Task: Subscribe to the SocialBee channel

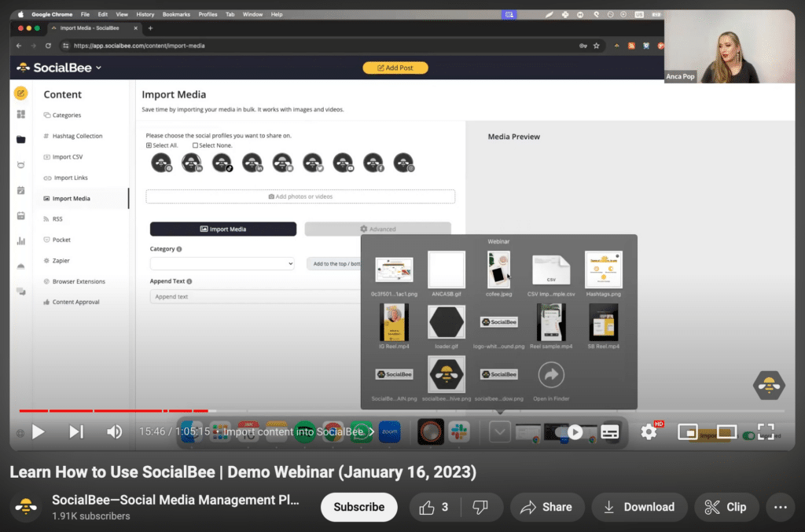Action: [358, 507]
